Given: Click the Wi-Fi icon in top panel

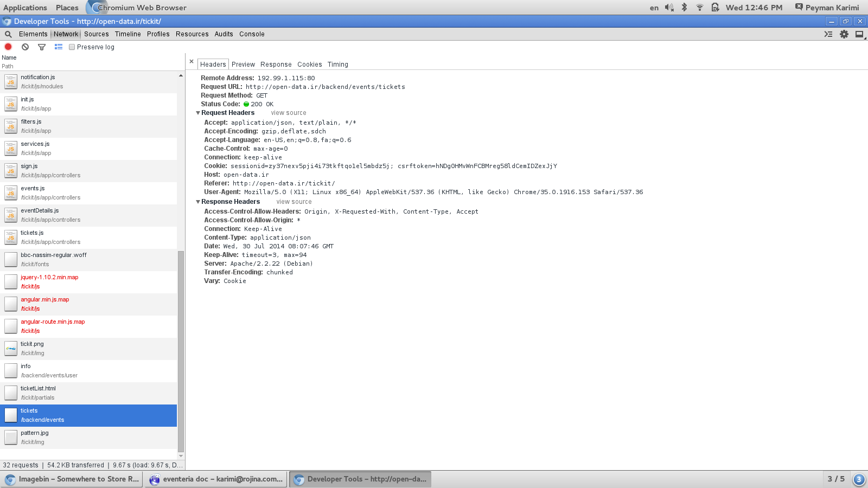Looking at the screenshot, I should click(x=700, y=8).
